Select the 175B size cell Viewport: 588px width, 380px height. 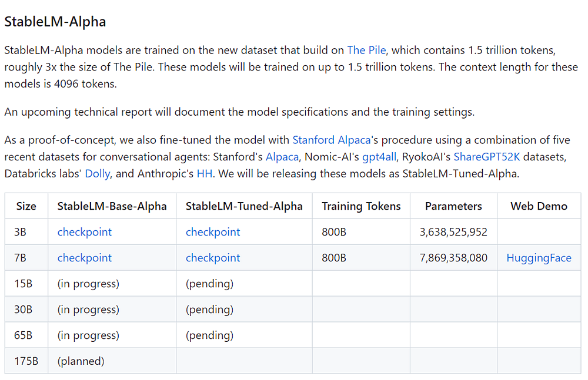26,361
